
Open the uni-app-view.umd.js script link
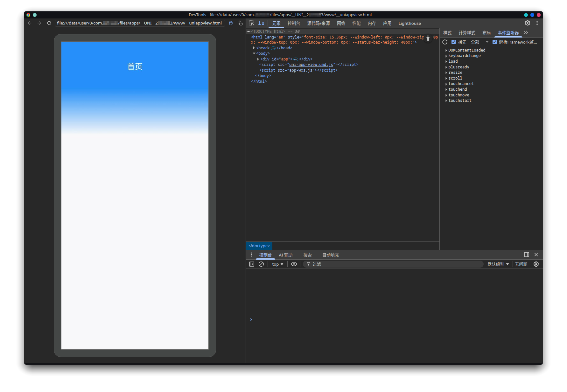[x=311, y=65]
